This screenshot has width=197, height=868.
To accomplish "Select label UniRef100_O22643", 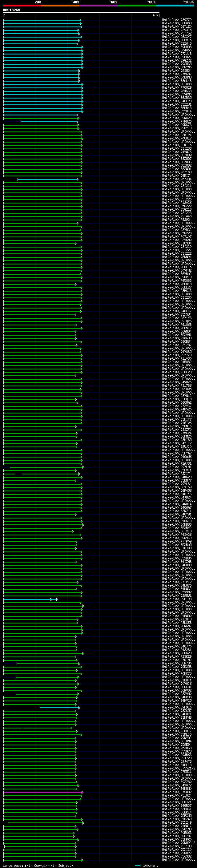I will pos(177,43).
